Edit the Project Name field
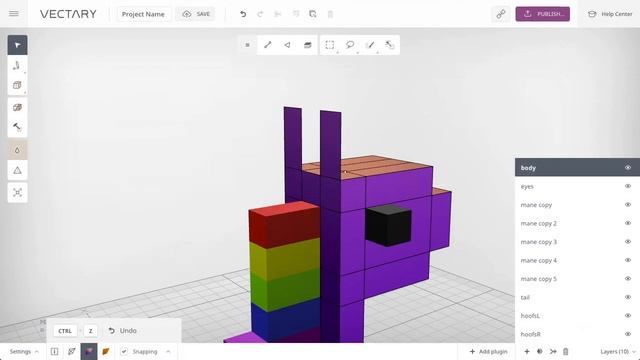 (x=143, y=14)
